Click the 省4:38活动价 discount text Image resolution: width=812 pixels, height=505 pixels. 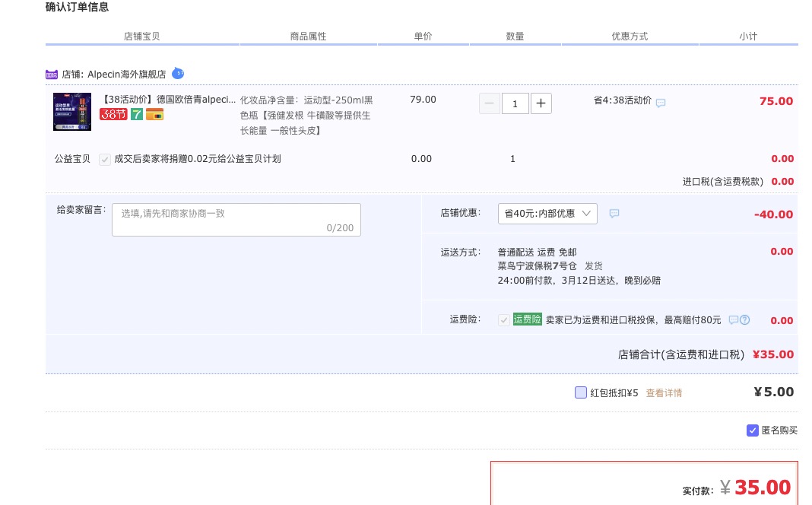[x=623, y=100]
